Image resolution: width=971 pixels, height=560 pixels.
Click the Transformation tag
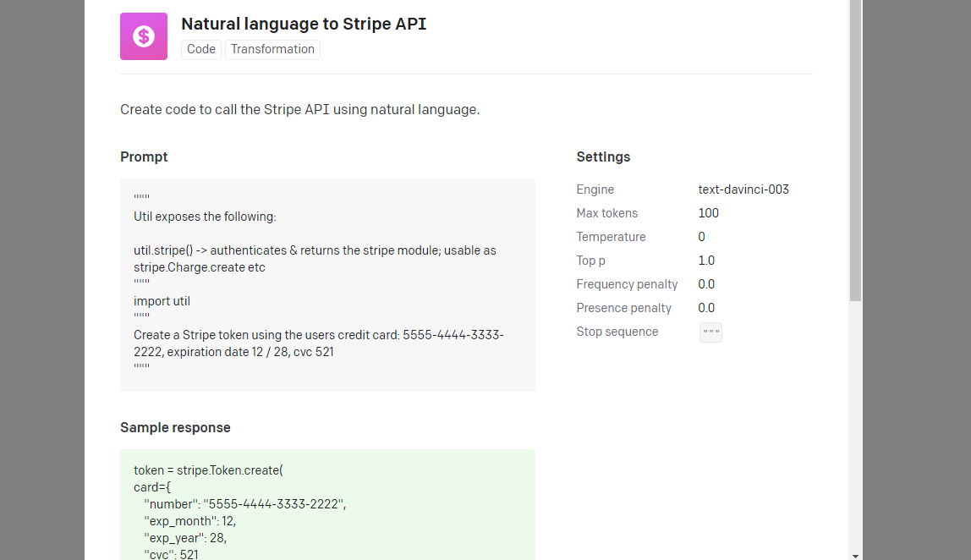pos(272,50)
